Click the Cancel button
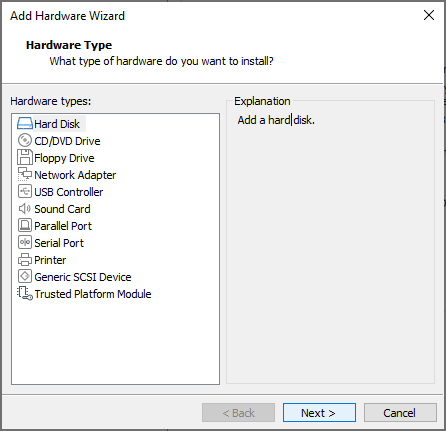446x431 pixels. [x=400, y=413]
